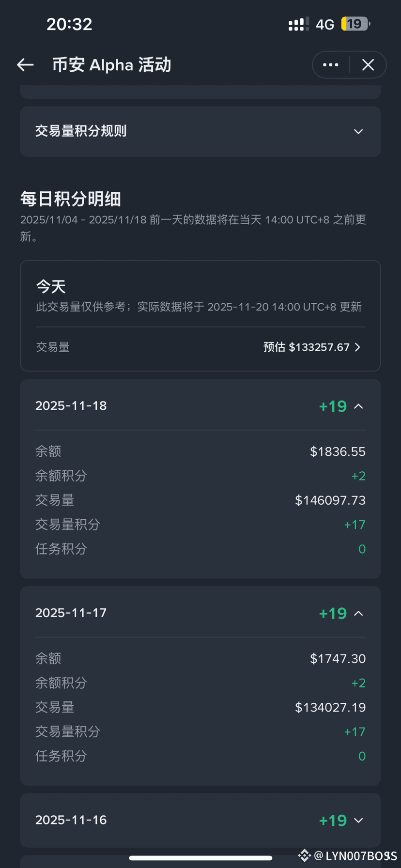Image resolution: width=401 pixels, height=868 pixels.
Task: Tap the $146097.73 trading volume value
Action: [x=330, y=500]
